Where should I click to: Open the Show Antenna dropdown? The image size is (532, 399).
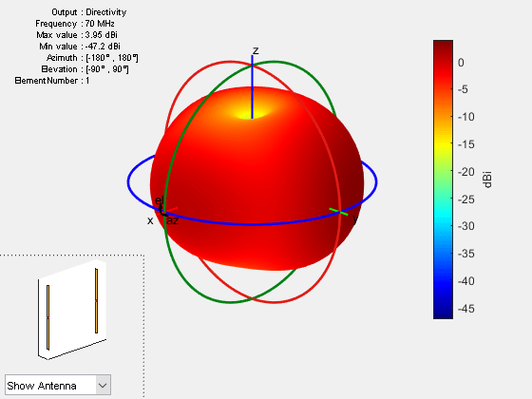click(58, 385)
